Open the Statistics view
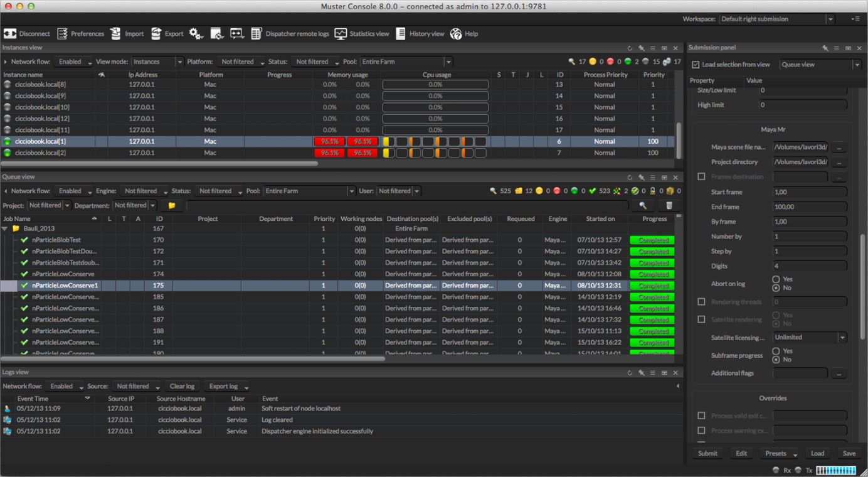This screenshot has width=868, height=477. coord(341,34)
